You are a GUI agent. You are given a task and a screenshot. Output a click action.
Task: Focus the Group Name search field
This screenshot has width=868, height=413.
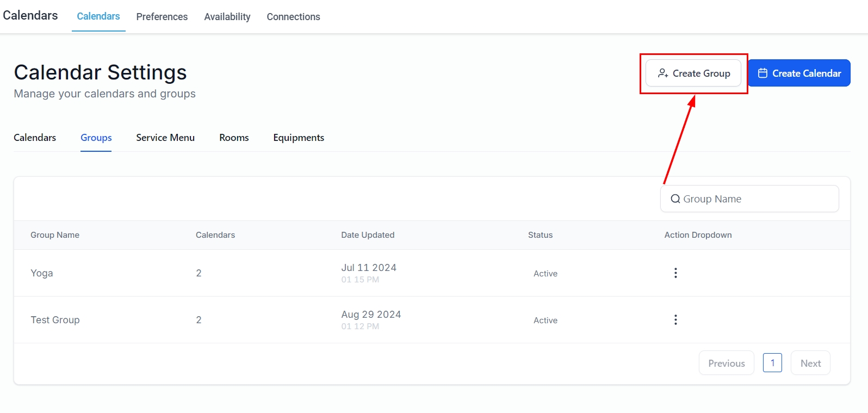[x=756, y=199]
